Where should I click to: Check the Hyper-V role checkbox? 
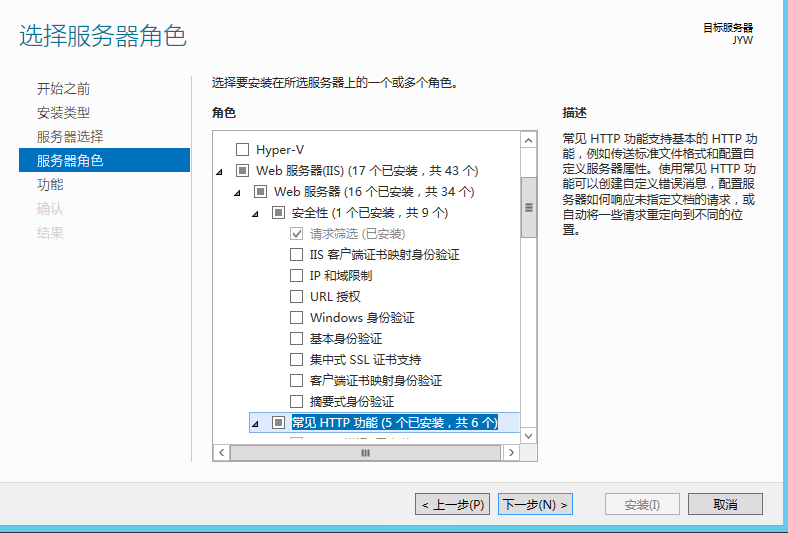[242, 149]
